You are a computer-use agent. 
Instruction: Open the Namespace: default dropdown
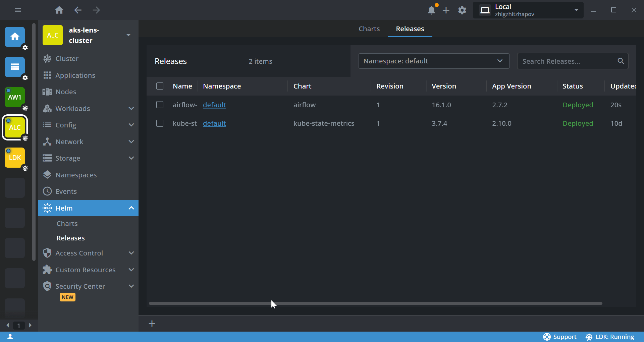433,61
